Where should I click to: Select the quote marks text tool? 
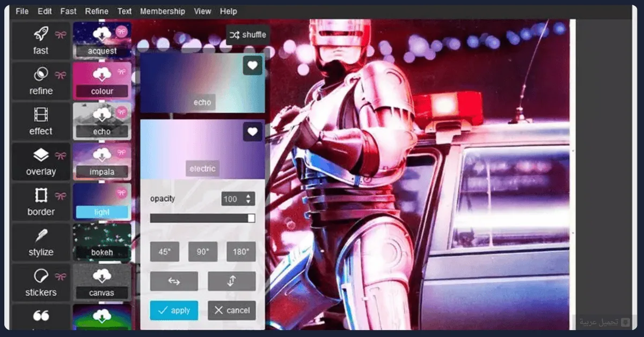coord(41,317)
